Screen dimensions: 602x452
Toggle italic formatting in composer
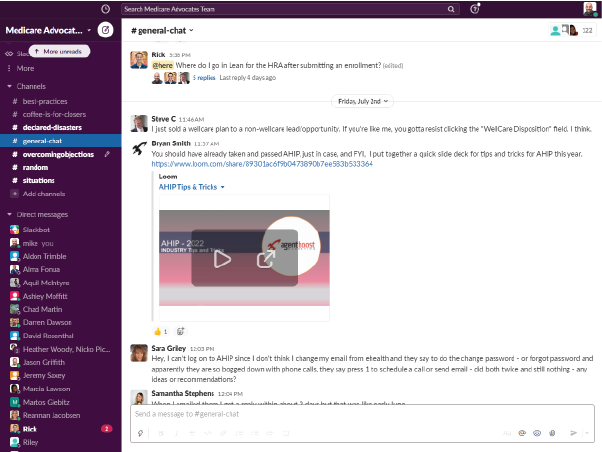pyautogui.click(x=177, y=433)
